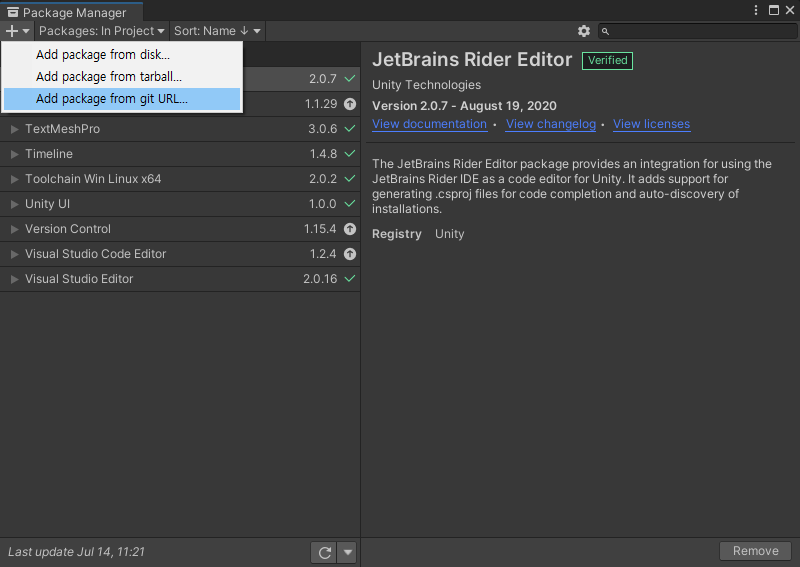Open the Sort: Name dropdown
The width and height of the screenshot is (800, 567).
click(217, 31)
